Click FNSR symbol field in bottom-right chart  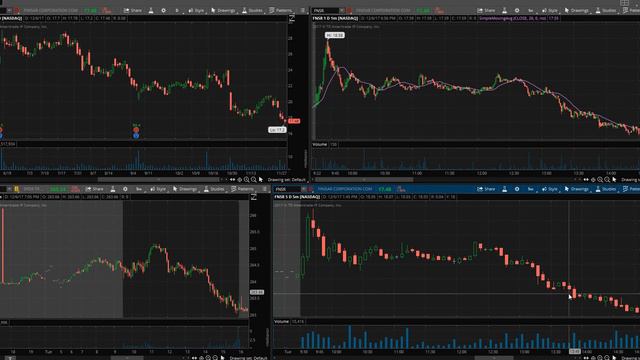pos(287,189)
